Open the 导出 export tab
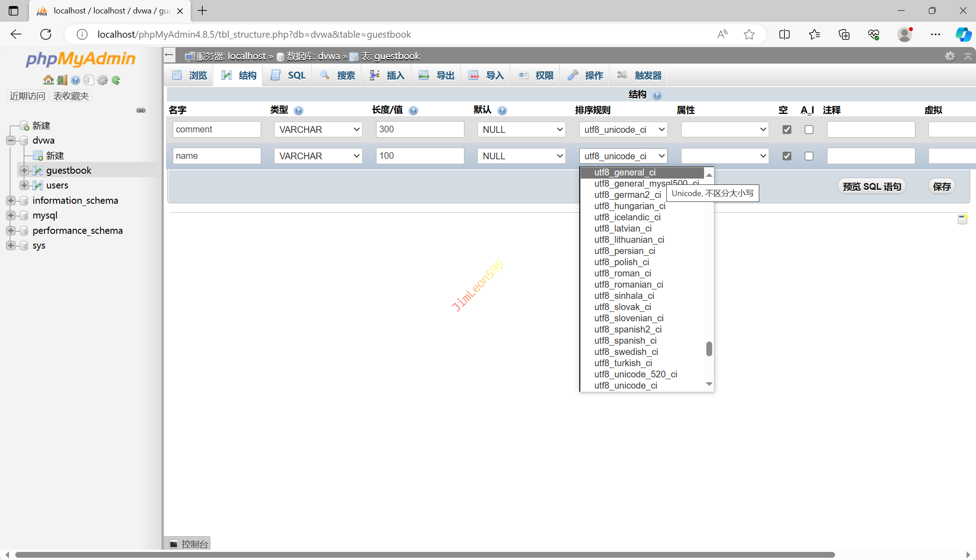The height and width of the screenshot is (560, 976). click(x=437, y=75)
